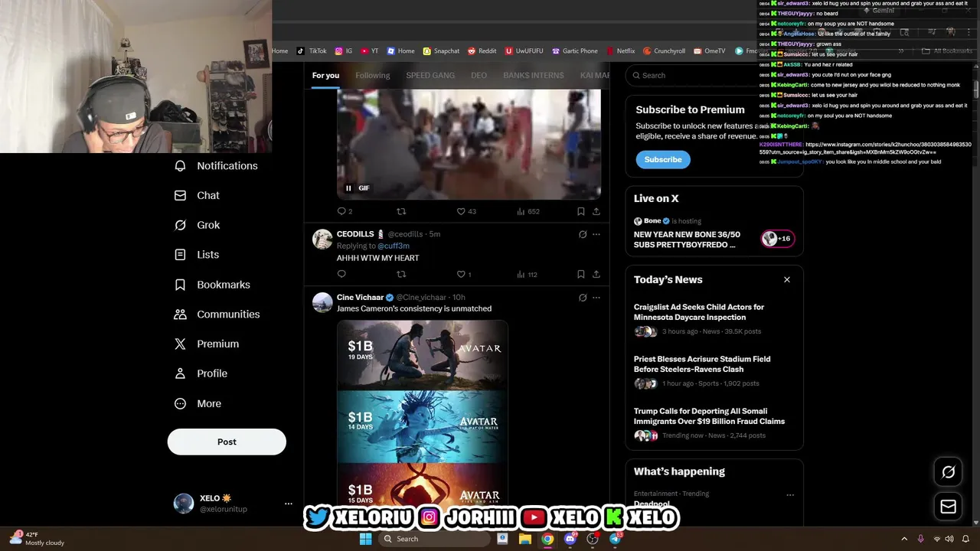The width and height of the screenshot is (980, 551).
Task: Click the blue Subscribe button
Action: (663, 159)
